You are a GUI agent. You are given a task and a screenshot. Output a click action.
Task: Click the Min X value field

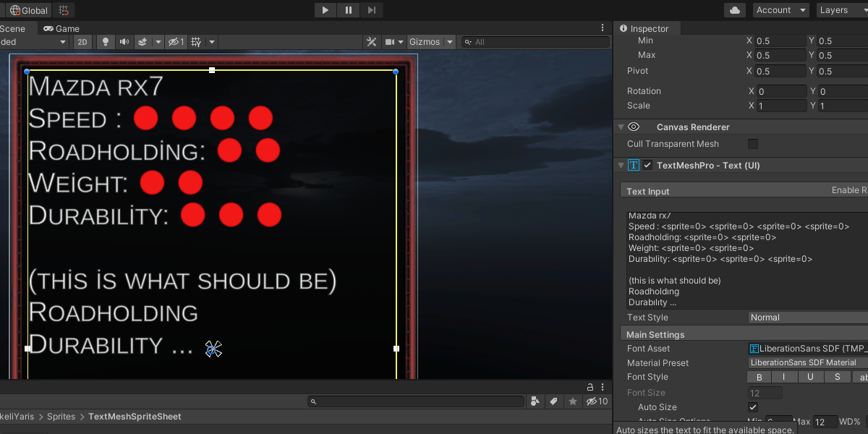pos(780,41)
